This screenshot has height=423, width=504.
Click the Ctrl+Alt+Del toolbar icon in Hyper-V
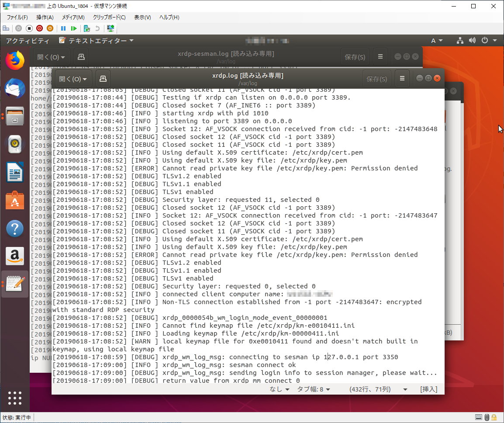click(x=6, y=29)
